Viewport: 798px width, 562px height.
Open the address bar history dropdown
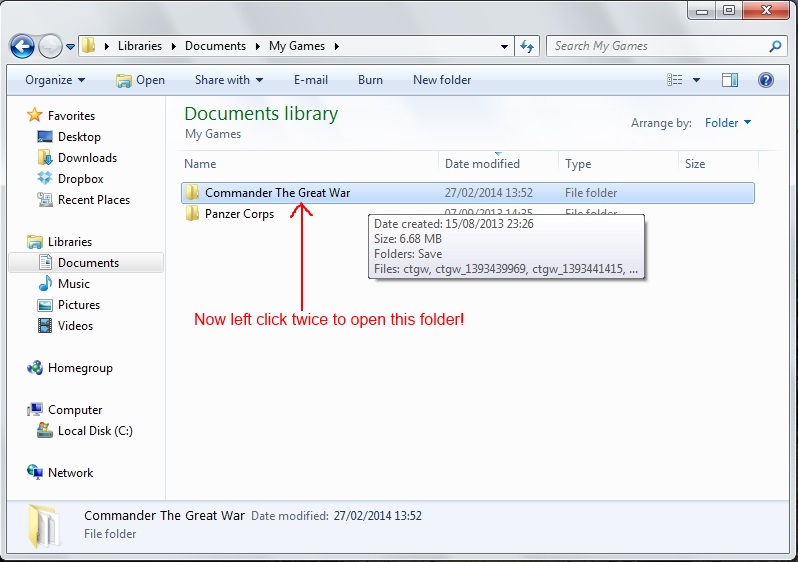504,46
